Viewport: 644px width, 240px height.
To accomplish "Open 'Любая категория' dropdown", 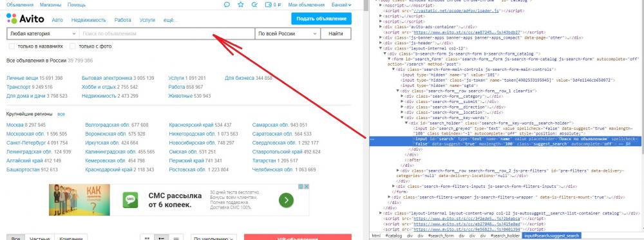I will tap(43, 33).
